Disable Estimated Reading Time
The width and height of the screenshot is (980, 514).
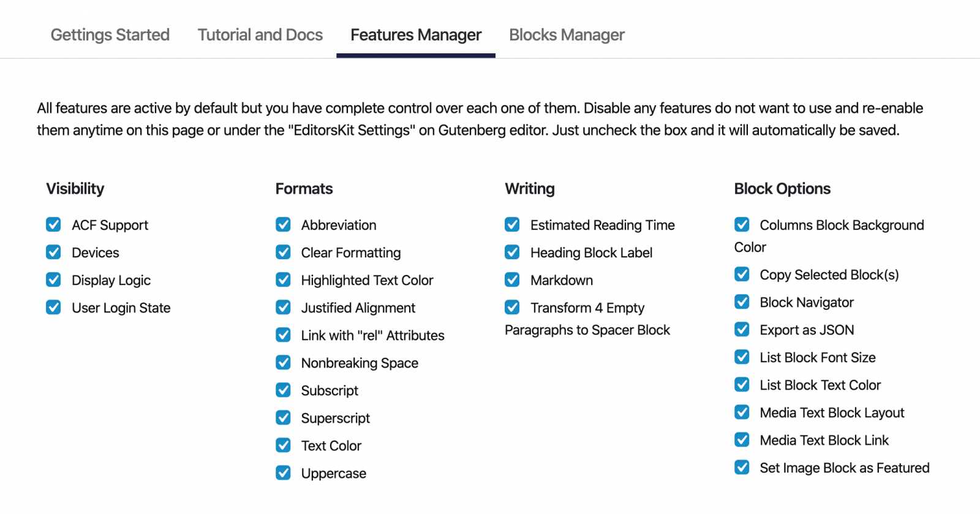[x=512, y=225]
